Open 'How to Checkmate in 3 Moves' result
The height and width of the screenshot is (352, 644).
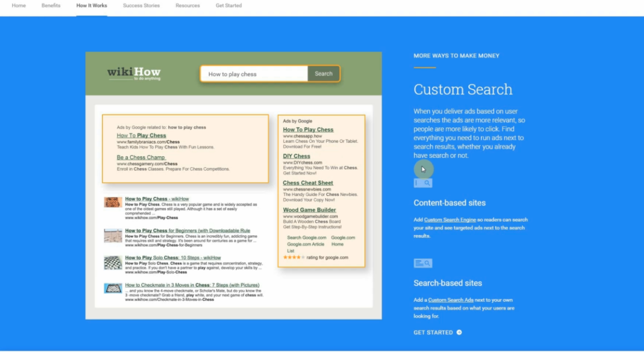click(x=192, y=285)
